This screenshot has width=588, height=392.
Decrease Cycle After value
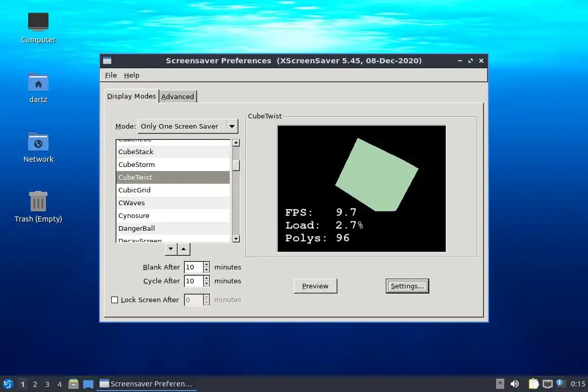pos(206,284)
